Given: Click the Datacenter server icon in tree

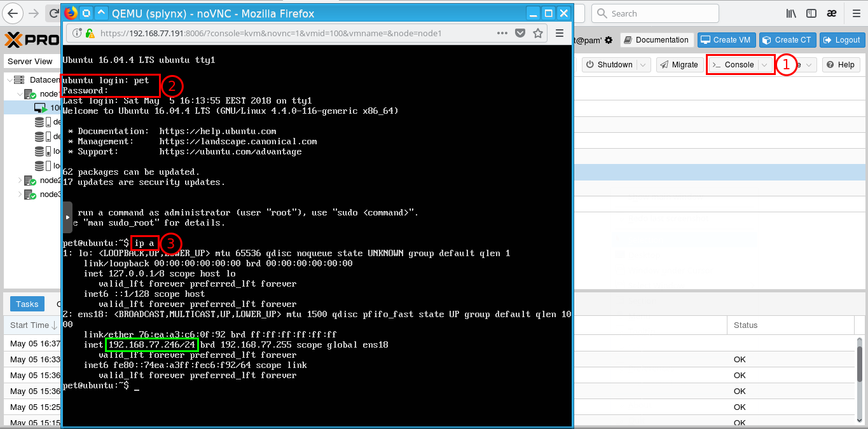Looking at the screenshot, I should (x=20, y=80).
